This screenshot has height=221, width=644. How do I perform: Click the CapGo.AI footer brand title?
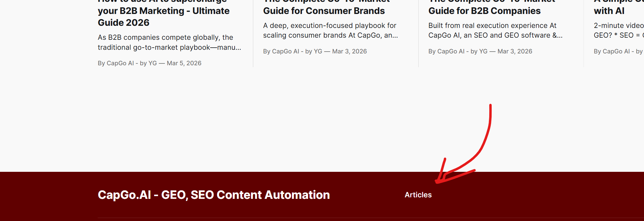[x=214, y=195]
